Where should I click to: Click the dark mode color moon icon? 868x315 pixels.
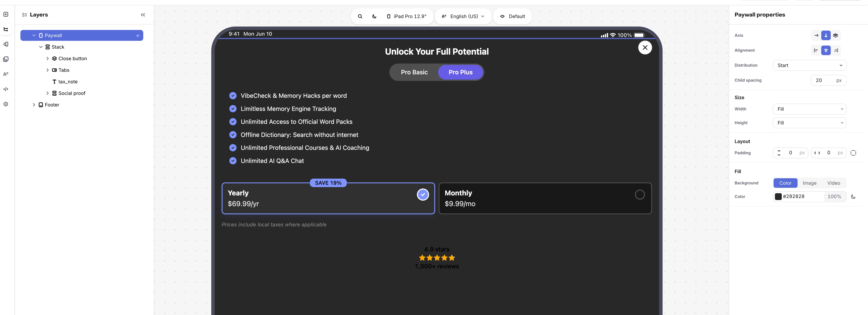click(x=853, y=197)
